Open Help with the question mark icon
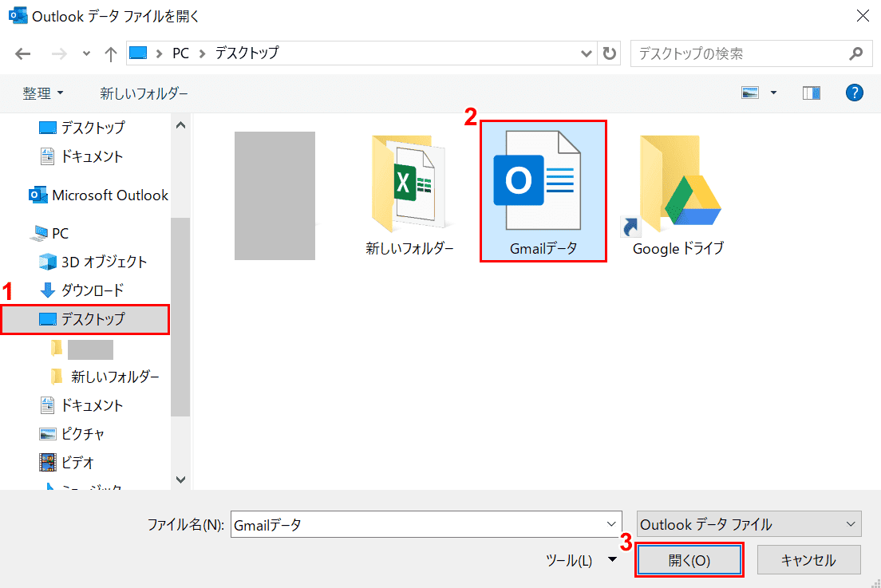The image size is (881, 588). pyautogui.click(x=855, y=93)
